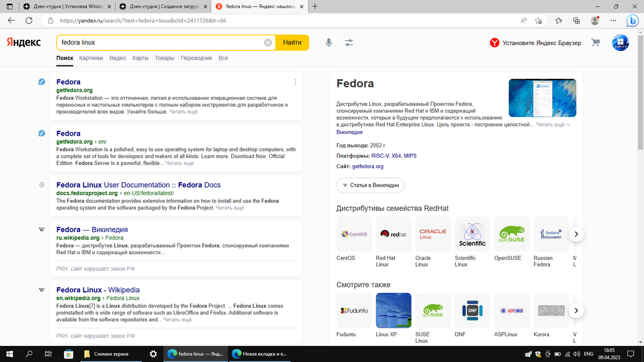Switch to the Видео search tab
The width and height of the screenshot is (644, 362).
[118, 58]
